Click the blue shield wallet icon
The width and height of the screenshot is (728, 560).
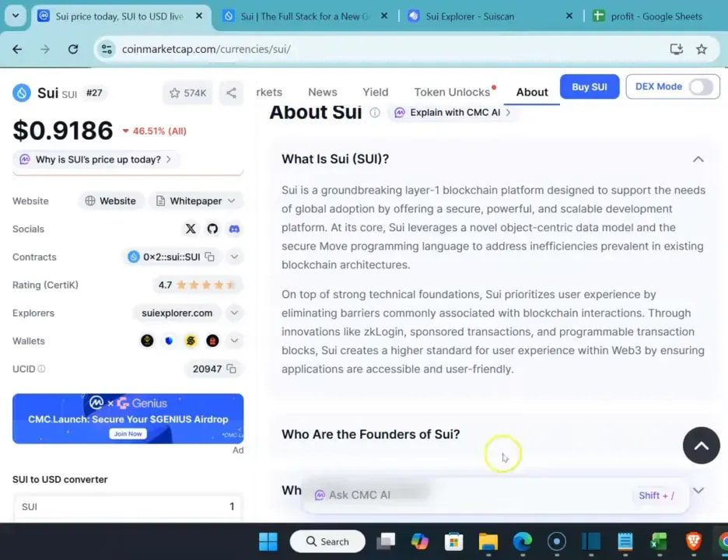pos(169,341)
